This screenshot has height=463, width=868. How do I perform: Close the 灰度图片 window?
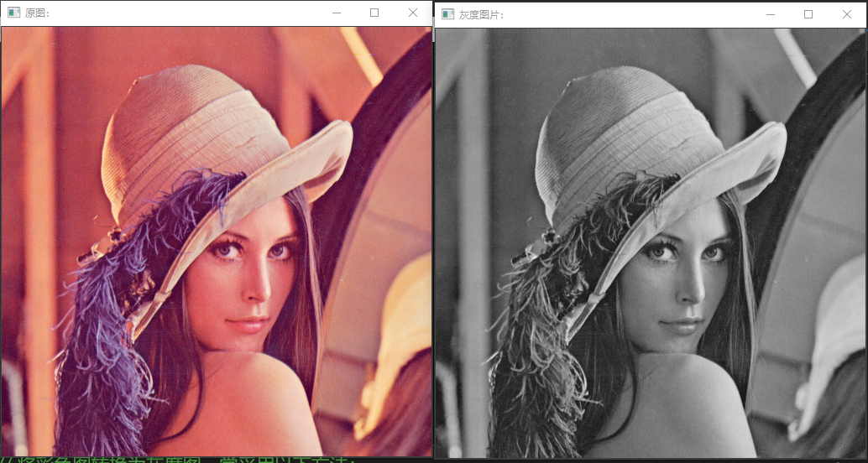847,14
